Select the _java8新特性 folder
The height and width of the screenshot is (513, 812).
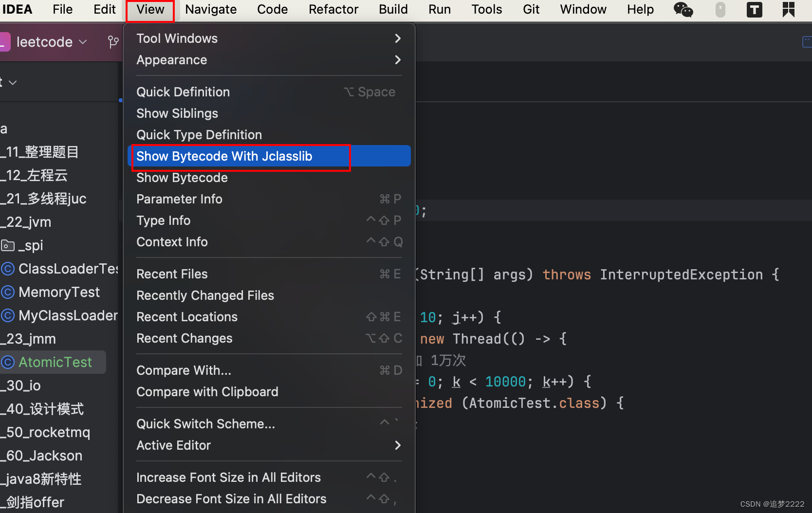(41, 479)
